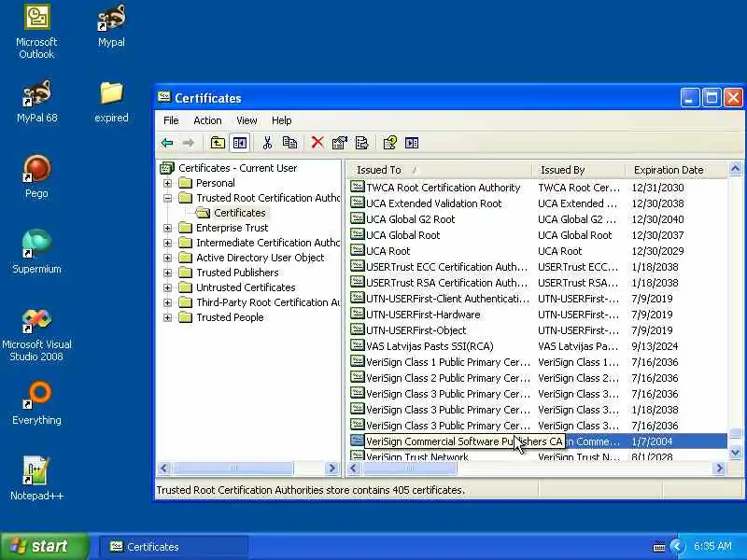Click the UCA Root certificate icon
The image size is (747, 560).
(358, 250)
